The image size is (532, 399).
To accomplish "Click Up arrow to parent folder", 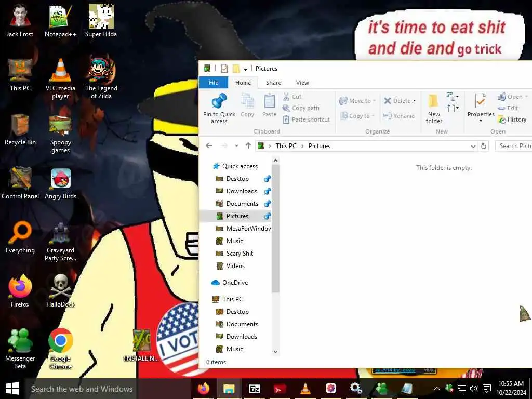I will 248,145.
